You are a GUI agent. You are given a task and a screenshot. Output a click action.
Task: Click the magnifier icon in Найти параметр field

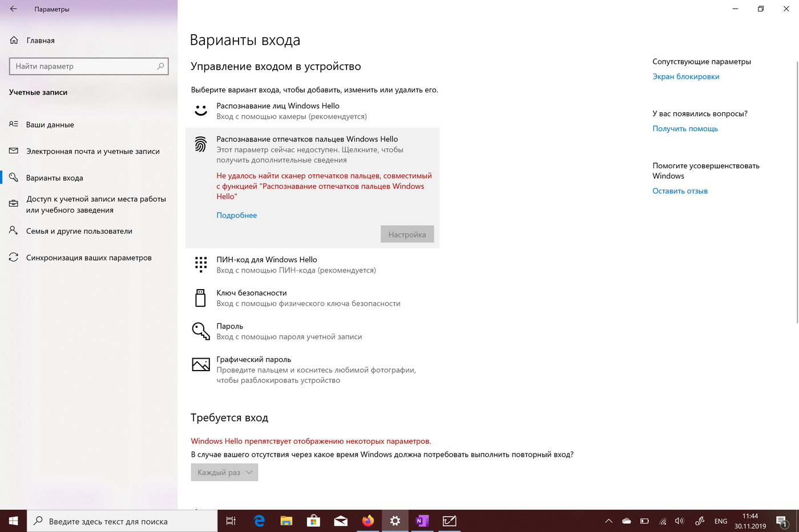coord(160,66)
